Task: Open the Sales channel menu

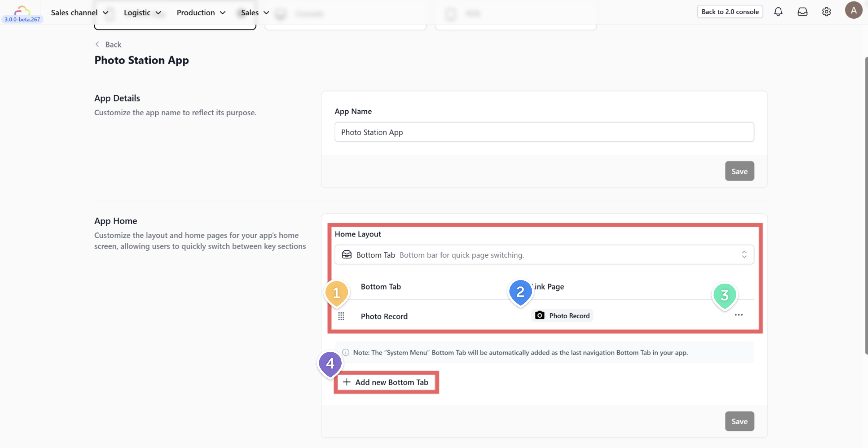Action: pos(79,13)
